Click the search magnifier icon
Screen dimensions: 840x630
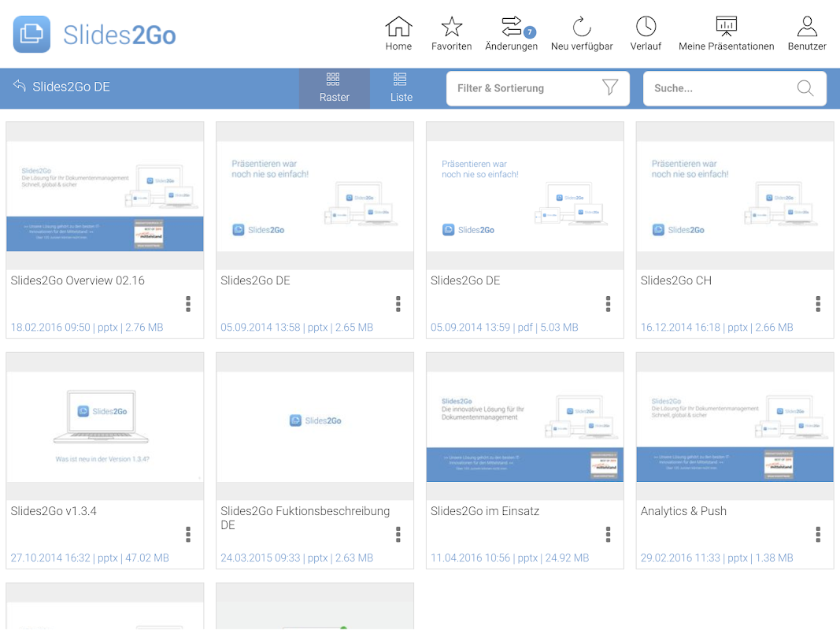(805, 88)
